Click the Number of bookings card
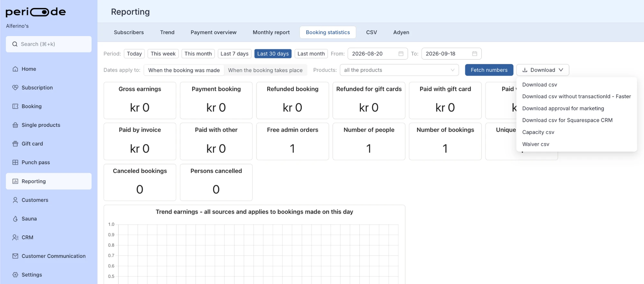Image resolution: width=644 pixels, height=284 pixels. click(x=445, y=141)
